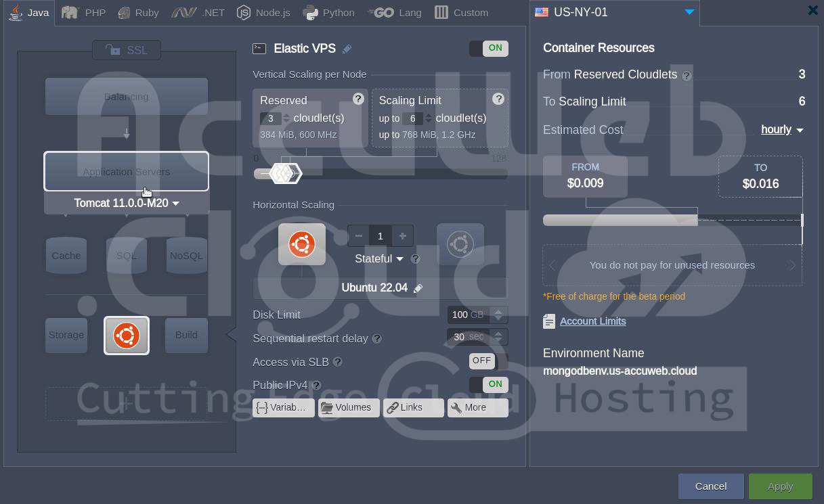Click the help icon next to Stateful

coord(416,259)
